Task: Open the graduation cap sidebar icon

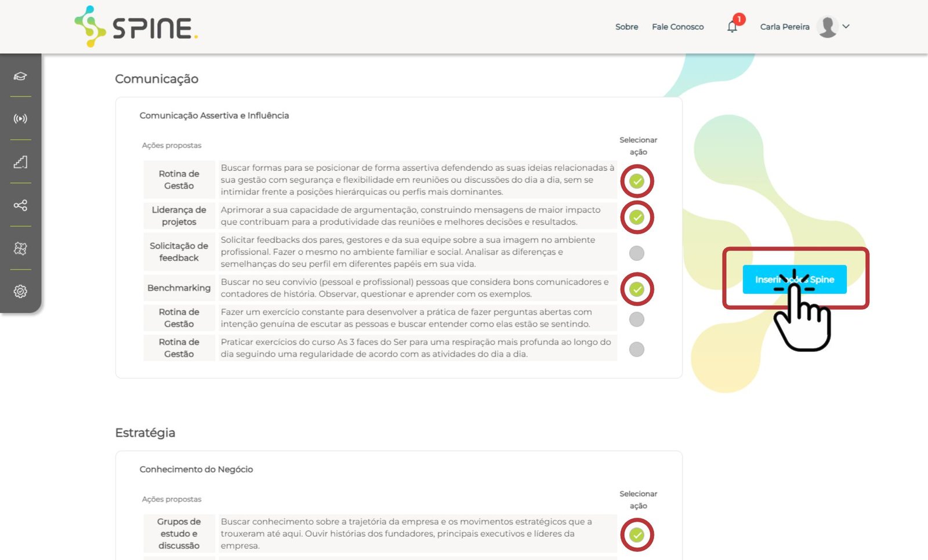Action: pyautogui.click(x=20, y=76)
